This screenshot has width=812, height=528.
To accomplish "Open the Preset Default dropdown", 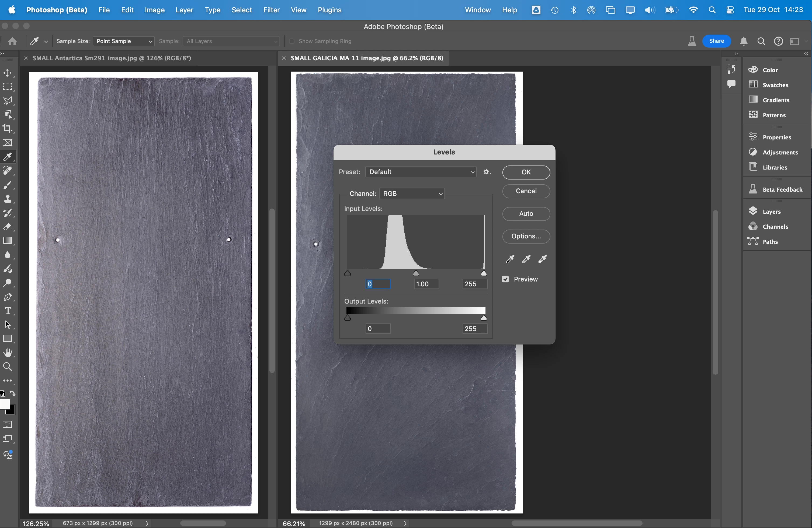I will [421, 172].
